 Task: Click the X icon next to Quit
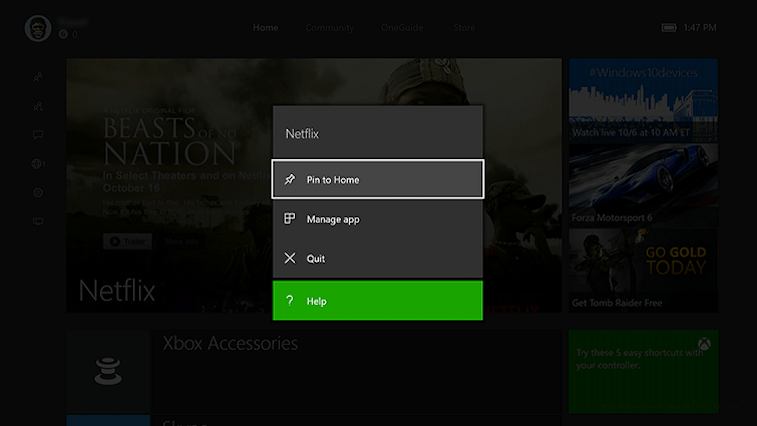[290, 258]
